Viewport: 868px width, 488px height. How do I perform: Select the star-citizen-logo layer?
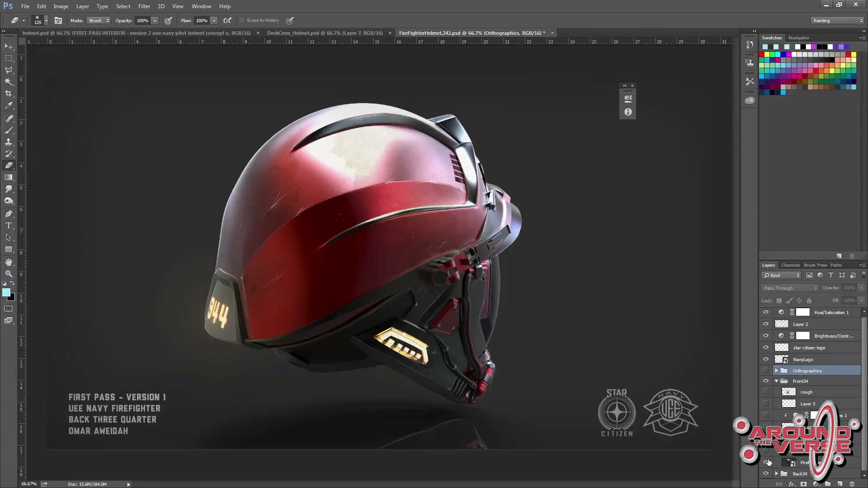[x=809, y=347]
